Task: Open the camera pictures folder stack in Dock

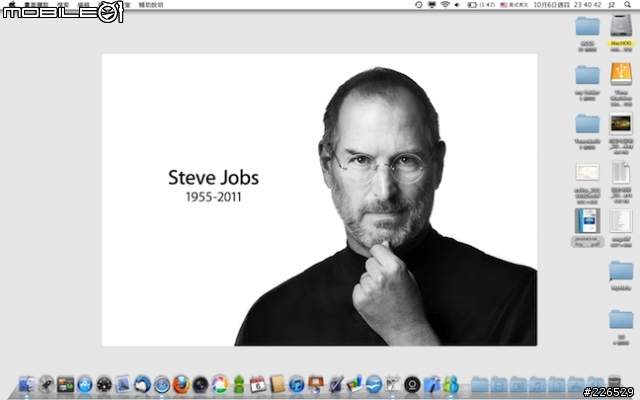Action: tap(518, 384)
